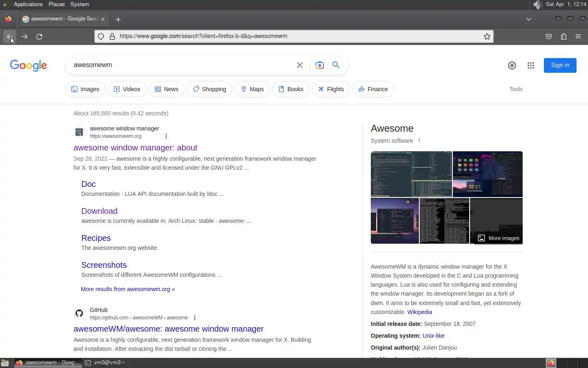Viewport: 588px width, 368px height.
Task: Filter results by News
Action: [x=167, y=89]
